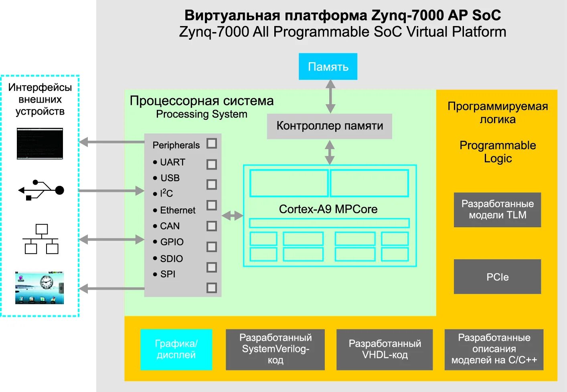
Task: Click the Программируемая логика heading
Action: pos(498,113)
